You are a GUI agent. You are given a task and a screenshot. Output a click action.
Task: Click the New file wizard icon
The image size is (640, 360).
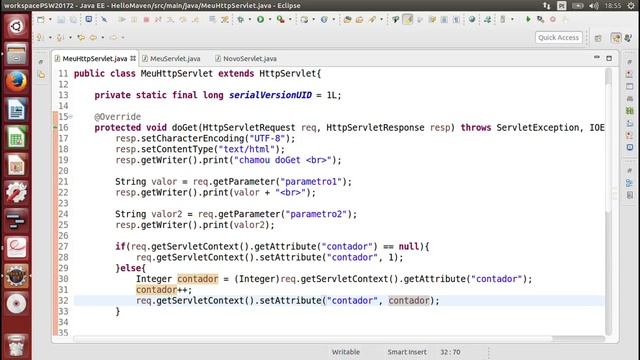(41, 19)
